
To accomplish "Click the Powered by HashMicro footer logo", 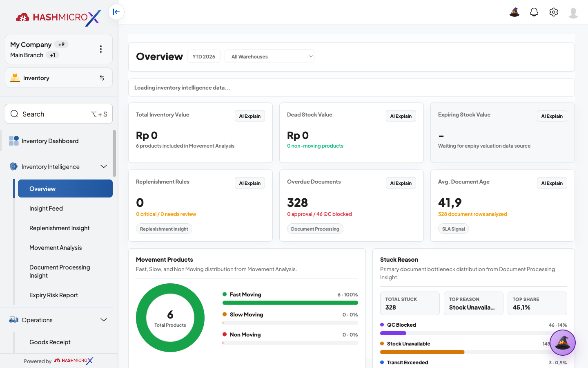I will (x=74, y=361).
